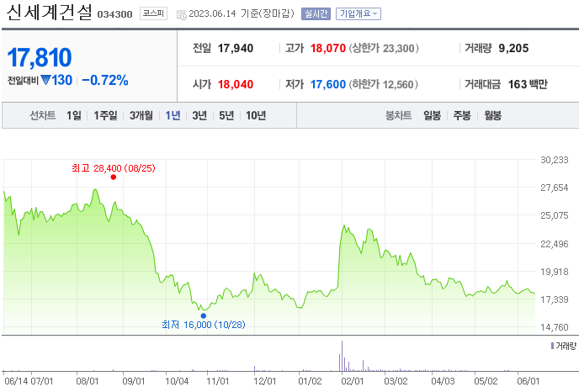
Task: Select the 1년 chart period
Action: point(173,115)
